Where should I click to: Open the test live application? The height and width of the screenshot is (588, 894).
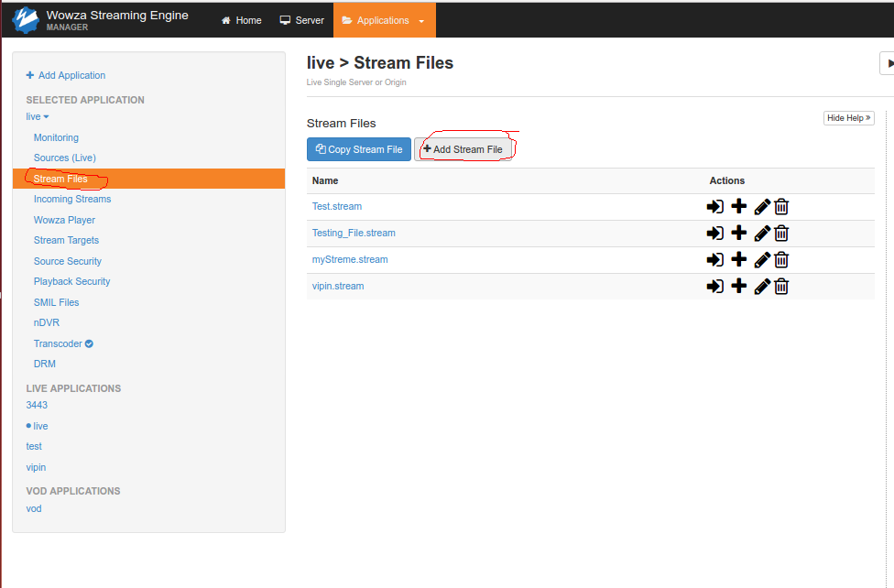[34, 447]
